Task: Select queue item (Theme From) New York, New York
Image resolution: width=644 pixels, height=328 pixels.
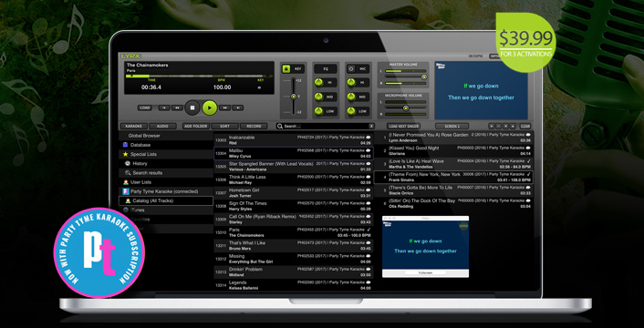Action: (x=454, y=177)
